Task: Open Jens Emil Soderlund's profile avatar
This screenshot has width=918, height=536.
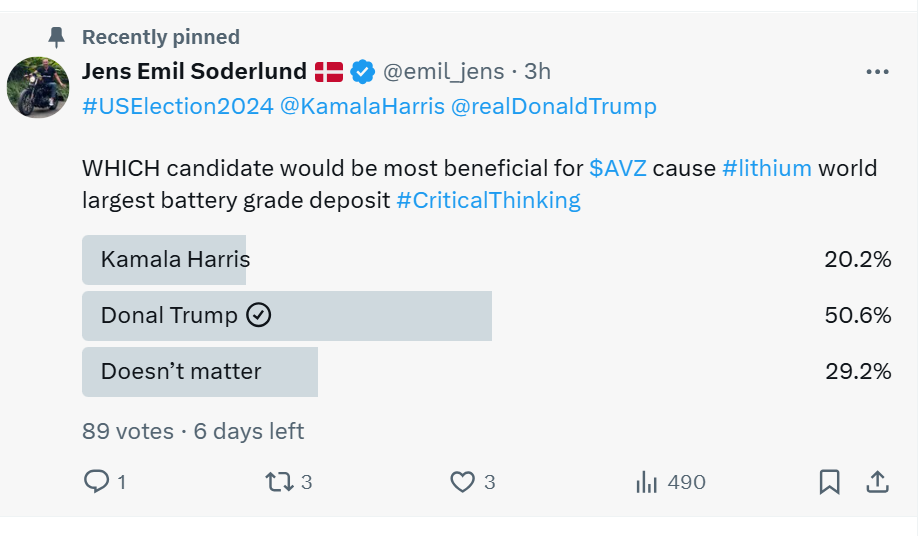Action: click(38, 87)
